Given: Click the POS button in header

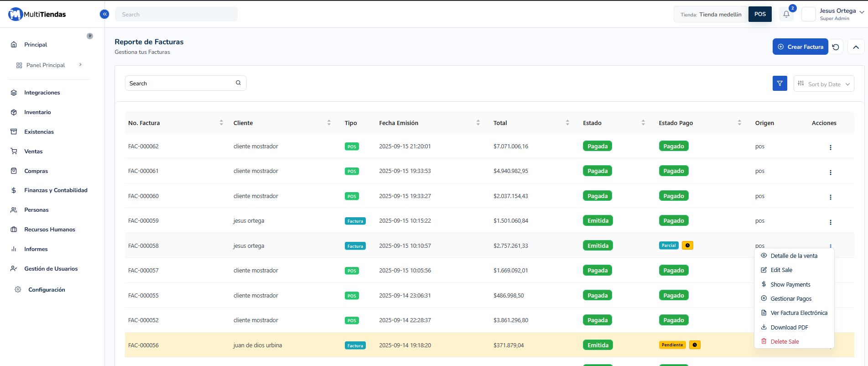Looking at the screenshot, I should point(760,14).
